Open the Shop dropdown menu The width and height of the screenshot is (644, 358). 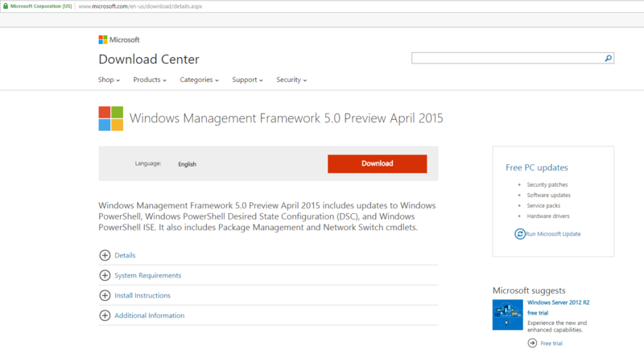pos(109,80)
